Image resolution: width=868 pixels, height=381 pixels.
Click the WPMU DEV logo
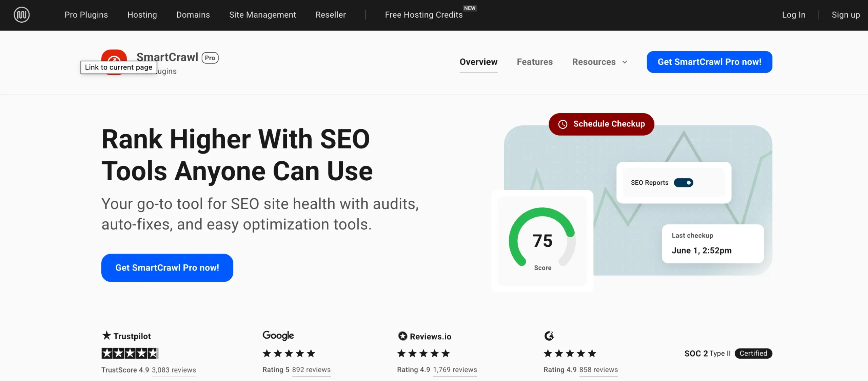(21, 15)
